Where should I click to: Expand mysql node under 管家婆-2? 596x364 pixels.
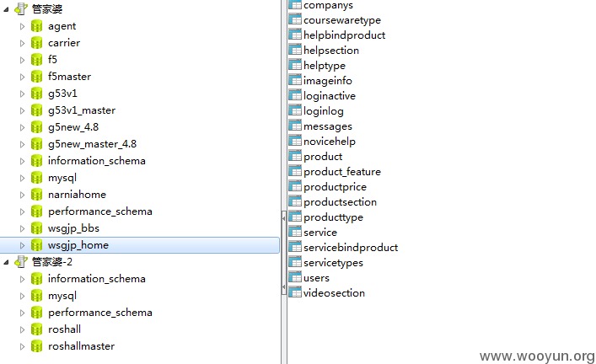(22, 296)
